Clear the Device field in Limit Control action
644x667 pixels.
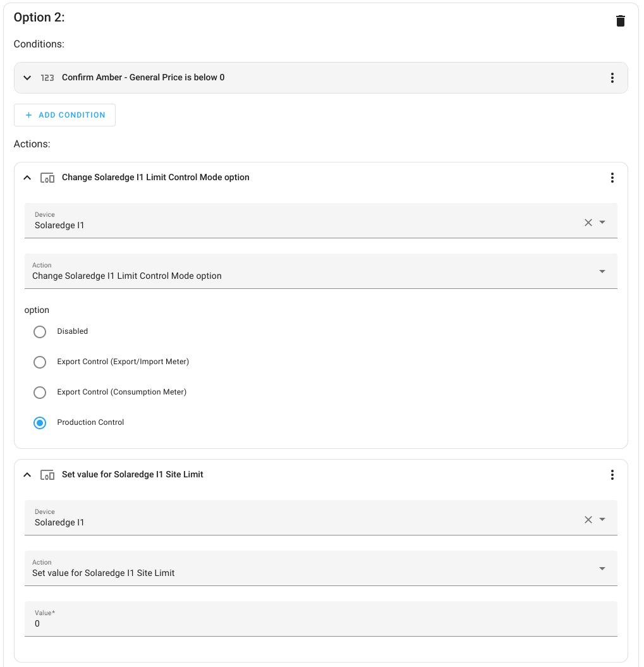tap(588, 223)
